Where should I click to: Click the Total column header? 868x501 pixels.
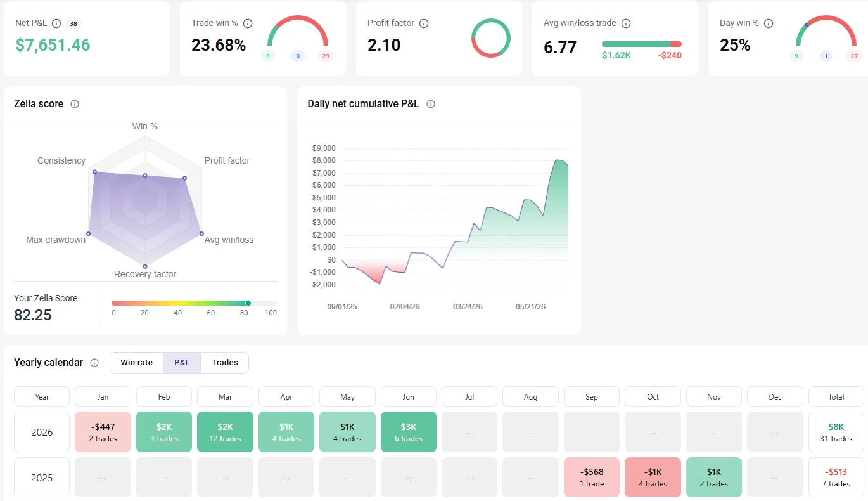836,396
